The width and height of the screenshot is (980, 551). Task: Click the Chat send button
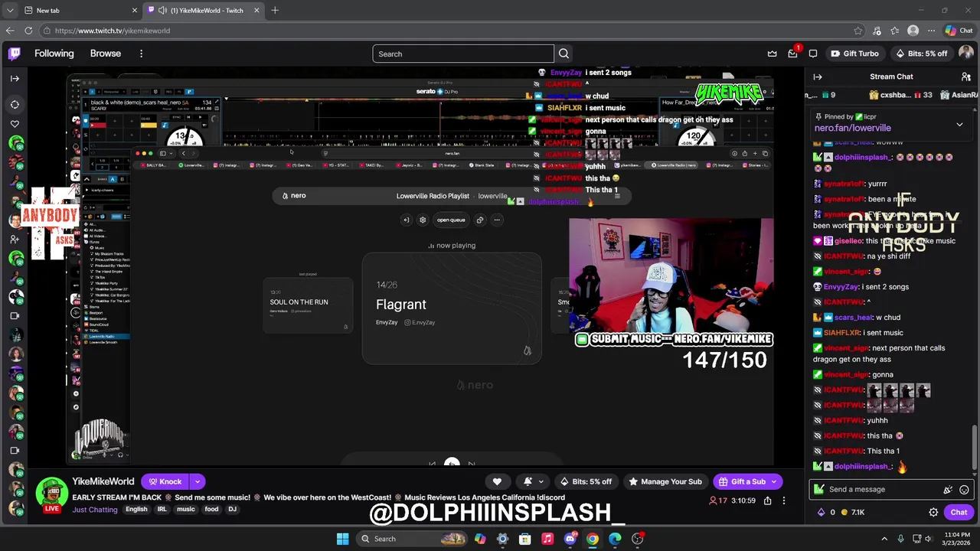tap(959, 513)
